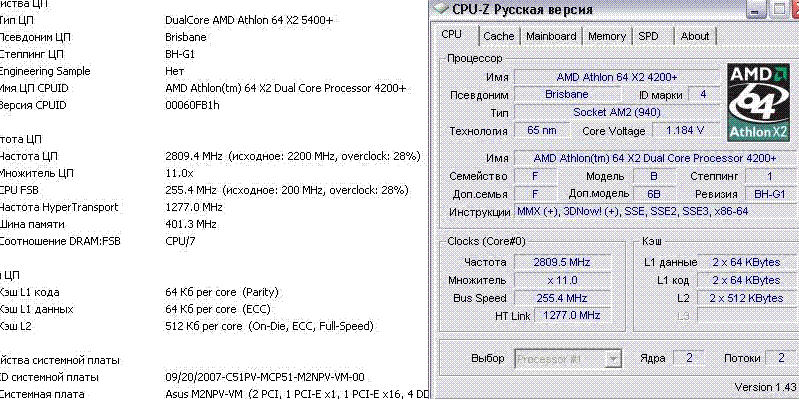
Task: Click the AMD Athlon X2 logo
Action: pyautogui.click(x=760, y=102)
